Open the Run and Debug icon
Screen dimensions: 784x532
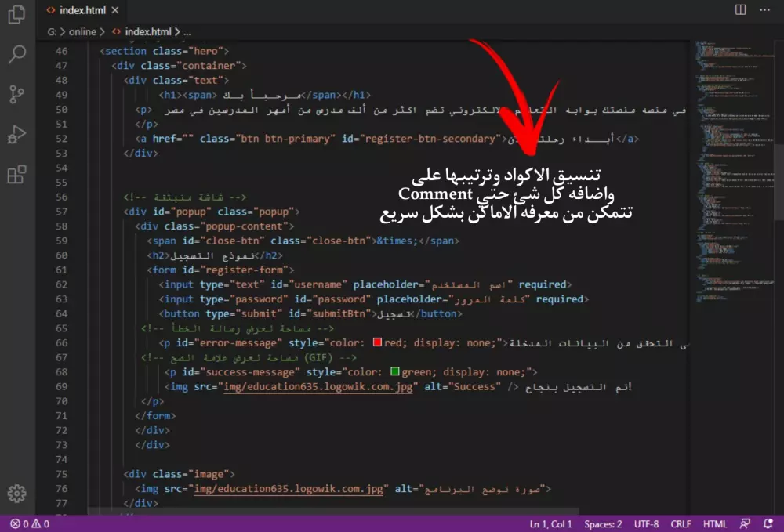[17, 133]
